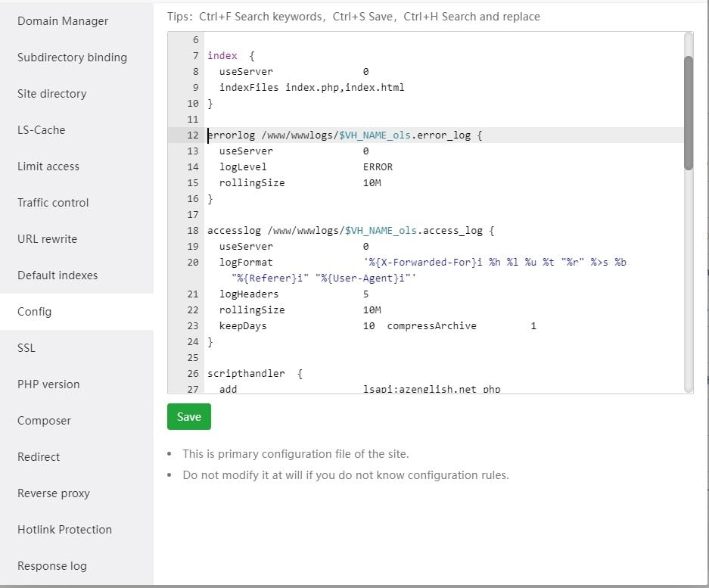
Task: Click the green Save button
Action: tap(189, 417)
